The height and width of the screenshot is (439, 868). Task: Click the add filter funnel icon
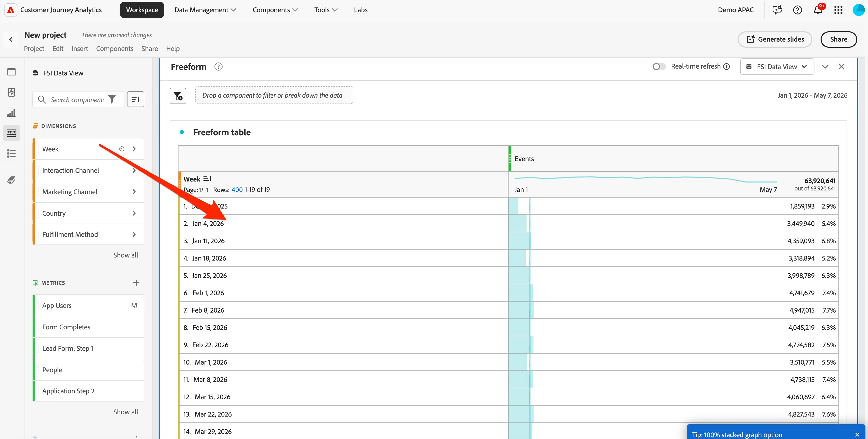tap(178, 96)
